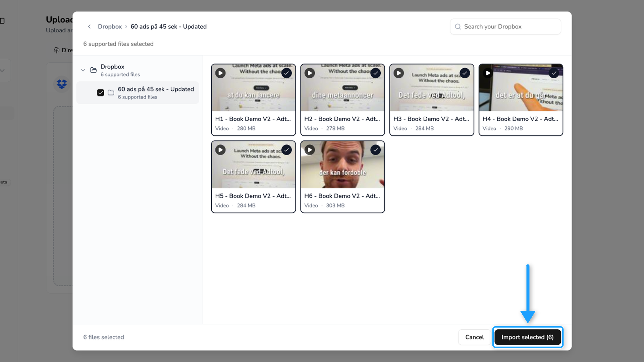Deselect the H3 video checkmark

[x=465, y=73]
